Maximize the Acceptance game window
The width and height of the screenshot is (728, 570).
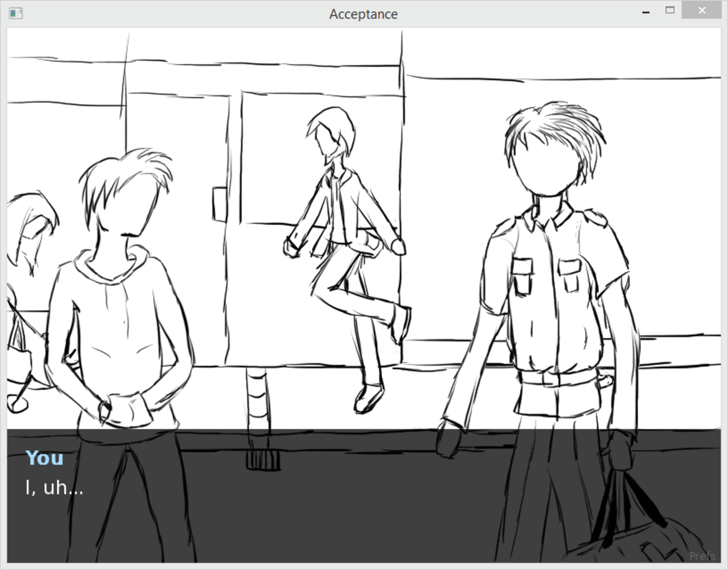click(x=670, y=11)
